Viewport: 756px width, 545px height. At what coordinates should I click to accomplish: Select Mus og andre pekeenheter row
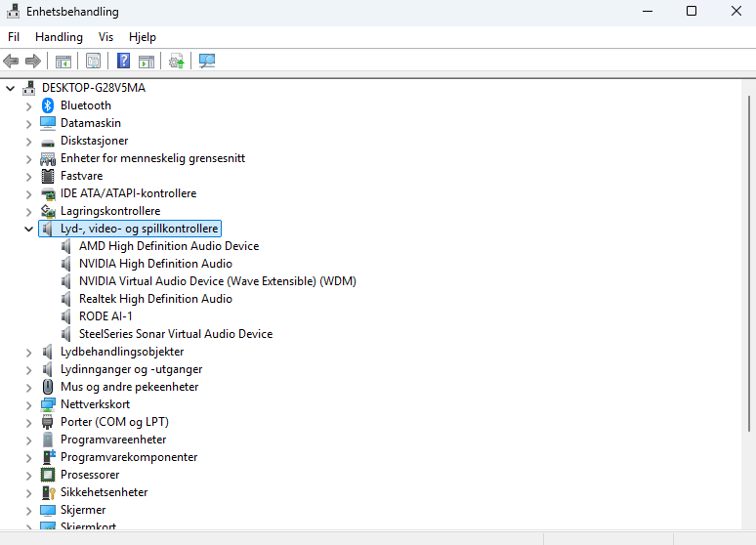tap(129, 387)
